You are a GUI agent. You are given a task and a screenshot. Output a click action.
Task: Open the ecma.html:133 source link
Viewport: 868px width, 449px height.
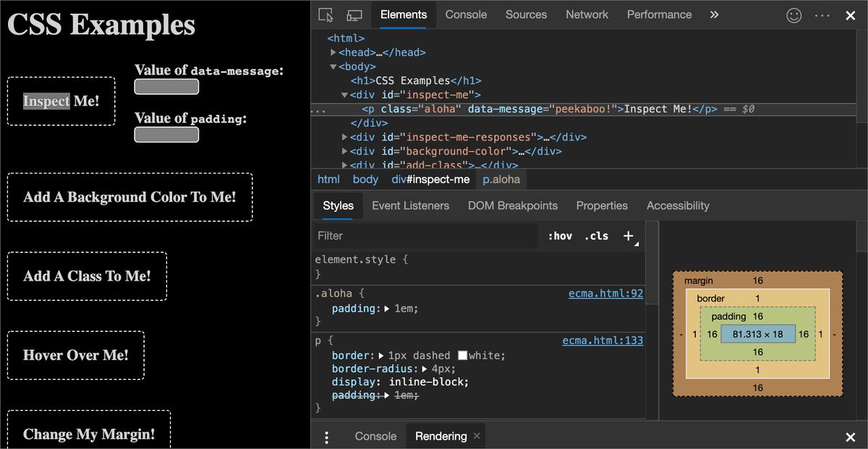click(603, 341)
